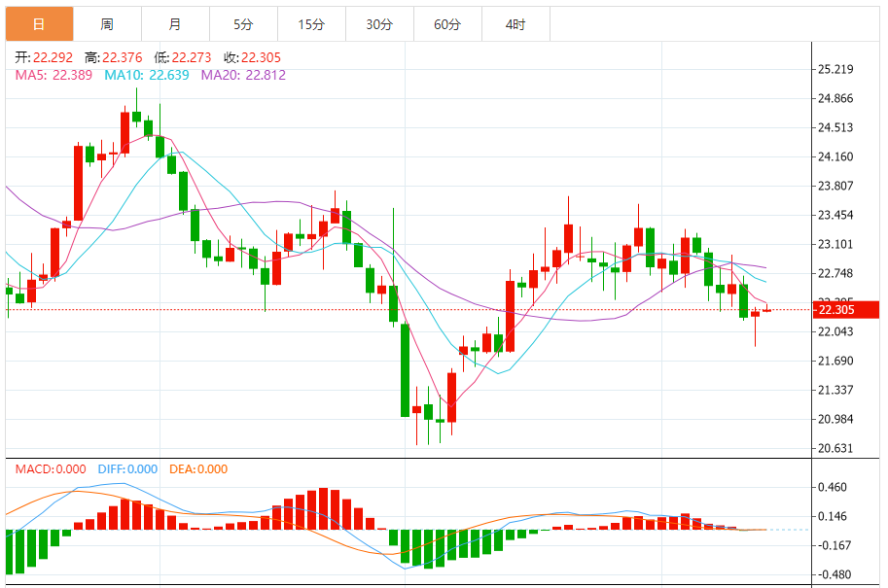Click the 低:22.273 low price value
This screenshot has height=588, width=888.
coord(183,57)
